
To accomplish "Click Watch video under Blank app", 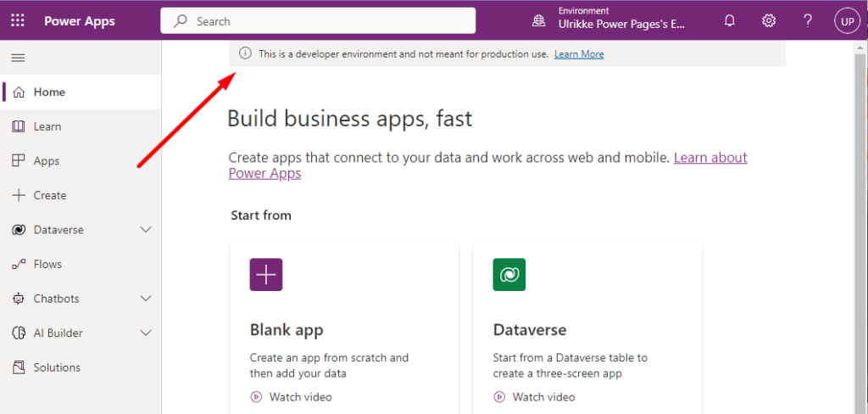I will pyautogui.click(x=301, y=397).
